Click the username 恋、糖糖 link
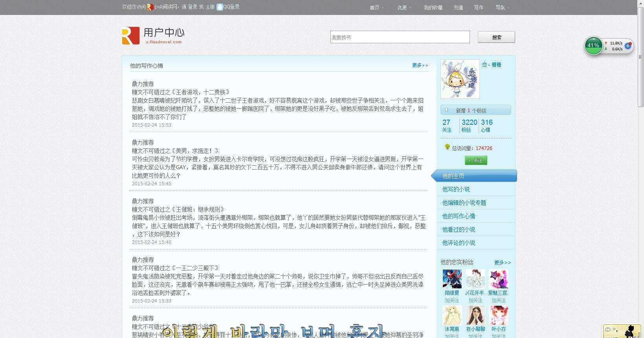 [x=492, y=65]
